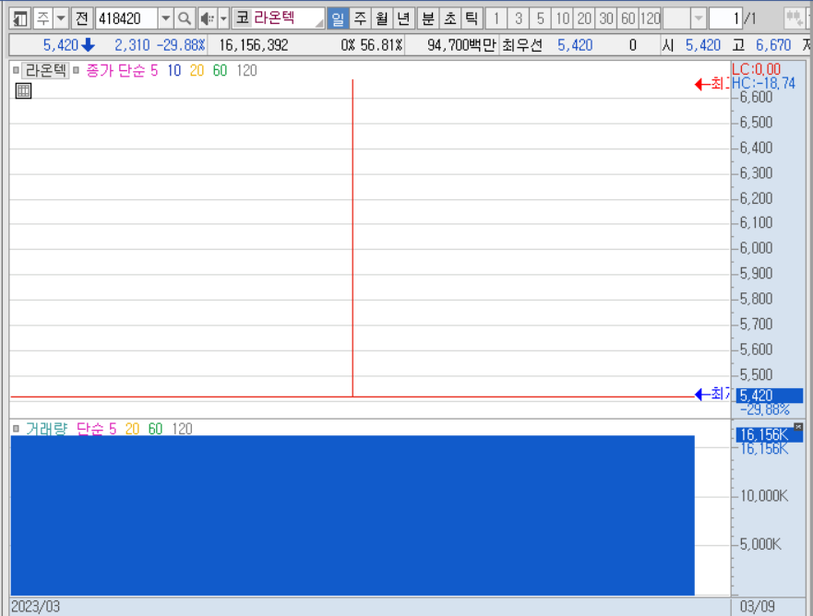
Task: Select the 년 yearly chart period
Action: click(x=403, y=19)
